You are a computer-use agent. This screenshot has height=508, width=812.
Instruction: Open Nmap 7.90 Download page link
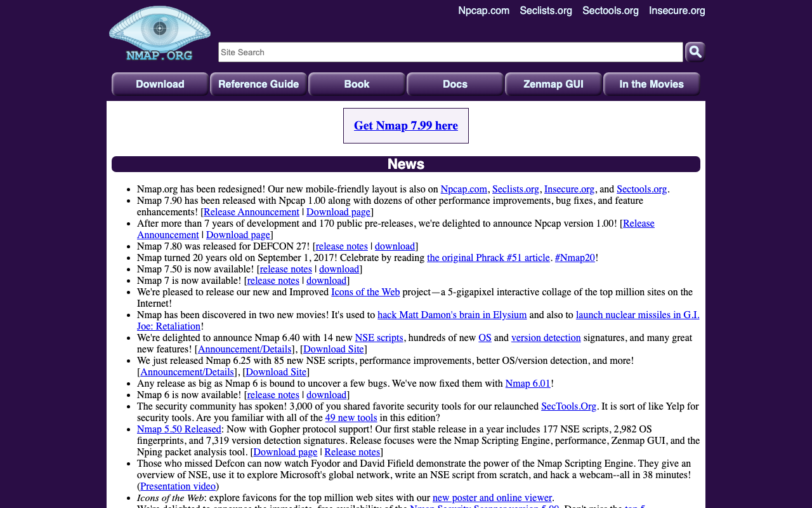[338, 212]
